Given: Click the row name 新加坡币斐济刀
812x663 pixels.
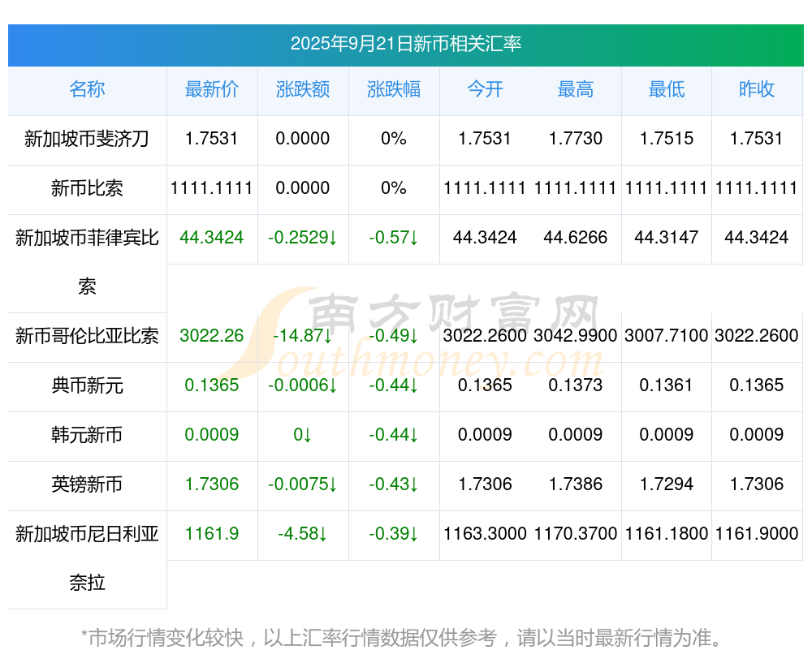Looking at the screenshot, I should pyautogui.click(x=87, y=139).
